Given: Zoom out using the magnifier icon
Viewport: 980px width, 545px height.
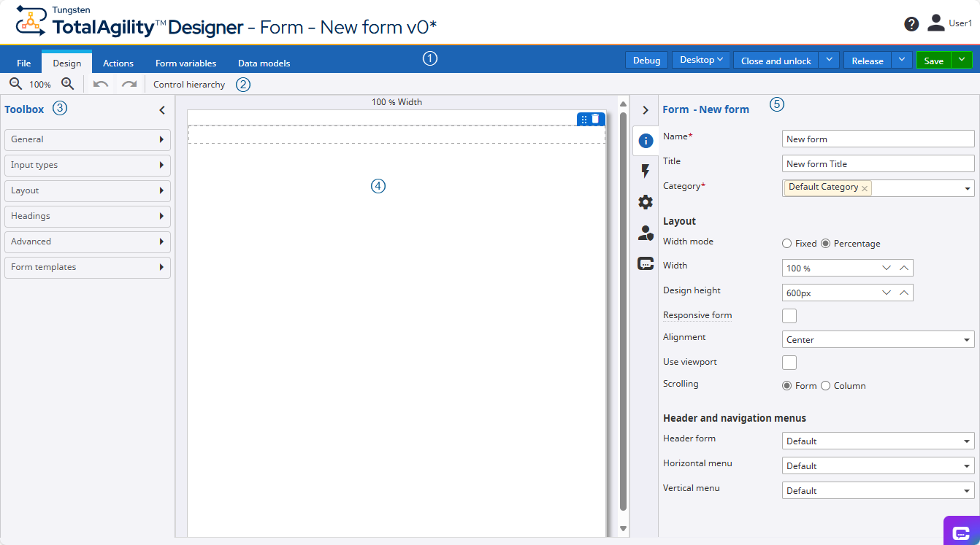Looking at the screenshot, I should coord(15,84).
